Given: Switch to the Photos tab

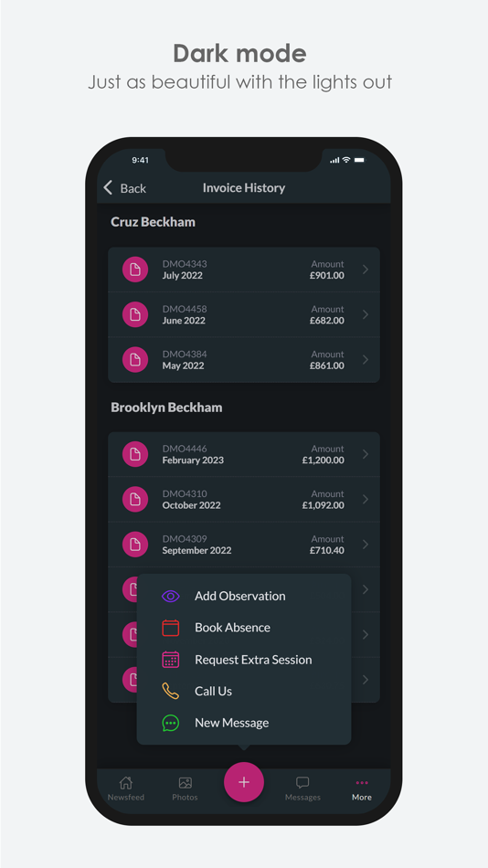Looking at the screenshot, I should [x=185, y=789].
